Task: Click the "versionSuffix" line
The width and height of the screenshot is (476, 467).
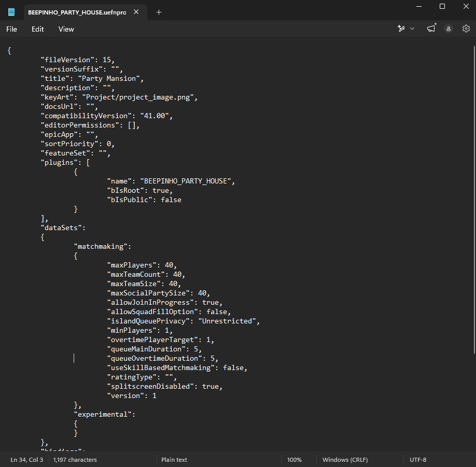Action: (81, 69)
